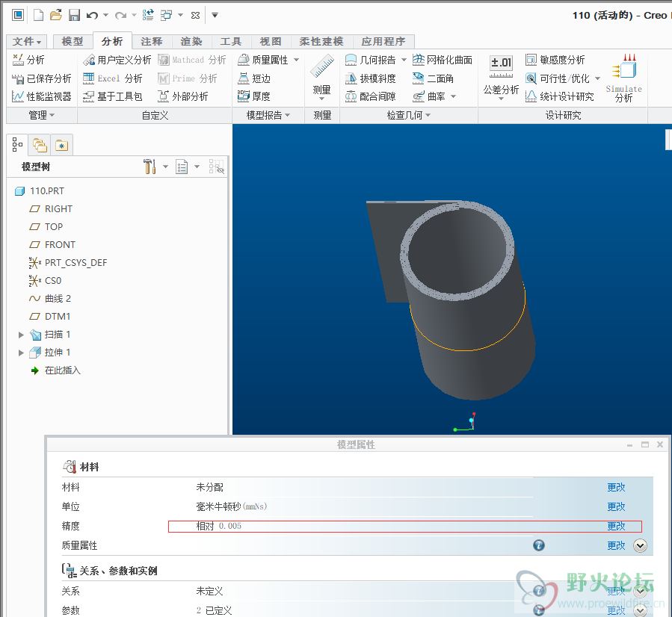
Task: Open 基于工具包 analysis
Action: click(113, 97)
